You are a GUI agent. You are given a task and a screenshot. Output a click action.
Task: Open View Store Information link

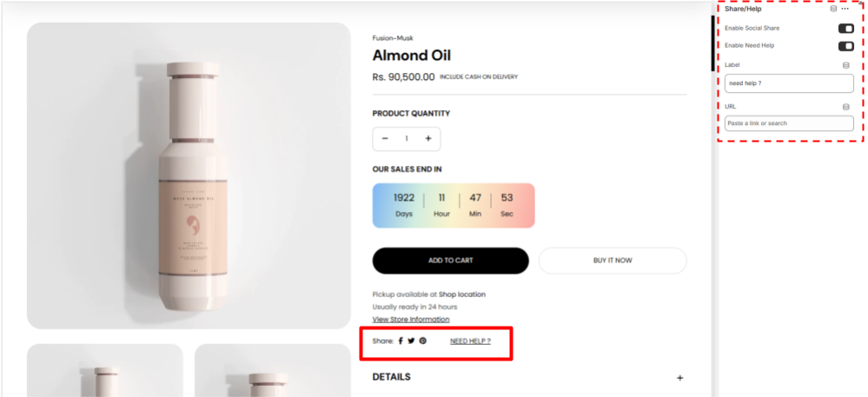click(411, 320)
